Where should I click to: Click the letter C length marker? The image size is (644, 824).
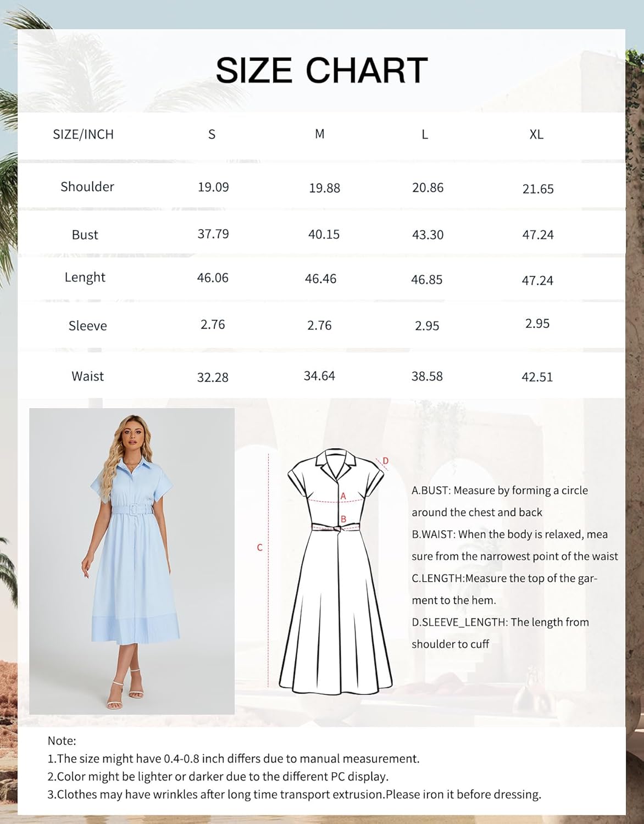coord(259,547)
